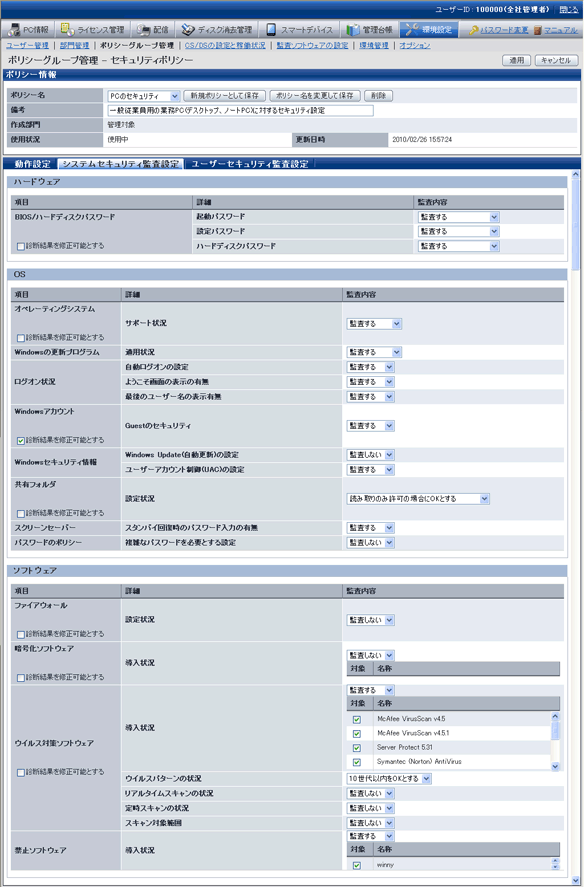Viewport: 584px width, 887px height.
Task: Open the リアルタイムスキャンの状況 dropdown
Action: [x=370, y=794]
